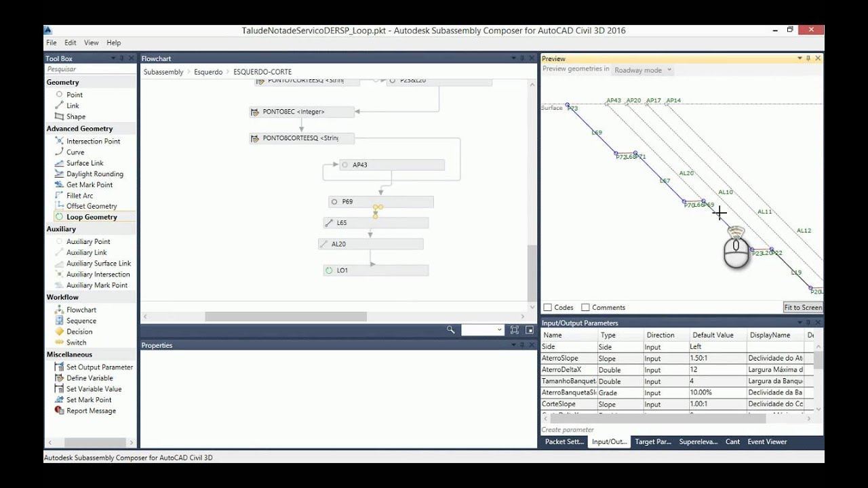Screen dimensions: 868x488
Task: Open the Flowchart panel options arrow
Action: 513,58
